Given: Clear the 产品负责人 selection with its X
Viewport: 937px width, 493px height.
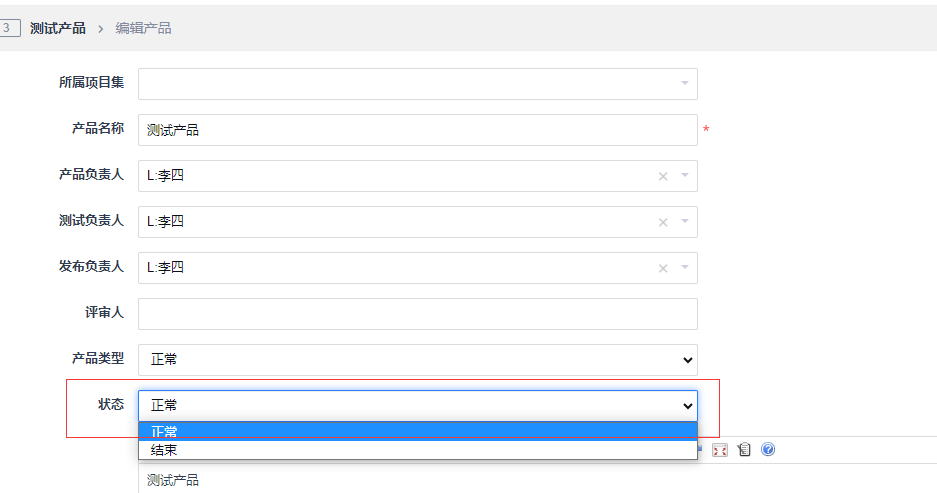Looking at the screenshot, I should (x=663, y=176).
